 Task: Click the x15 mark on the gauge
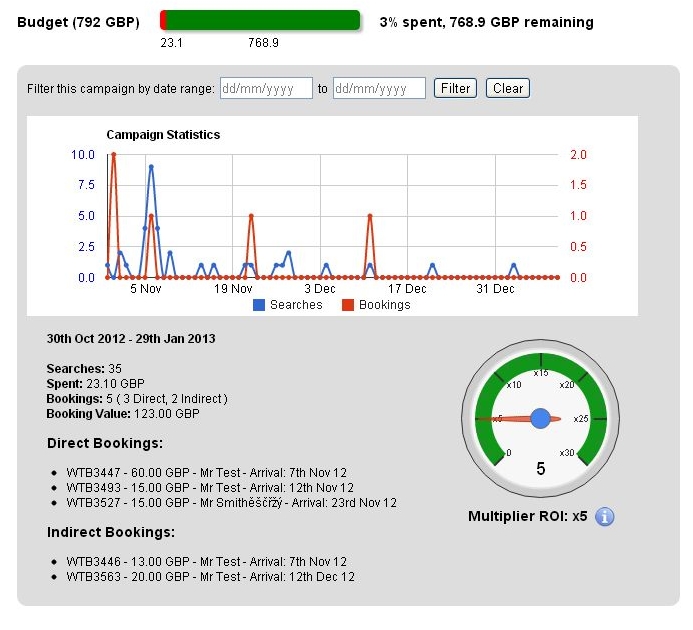click(541, 373)
